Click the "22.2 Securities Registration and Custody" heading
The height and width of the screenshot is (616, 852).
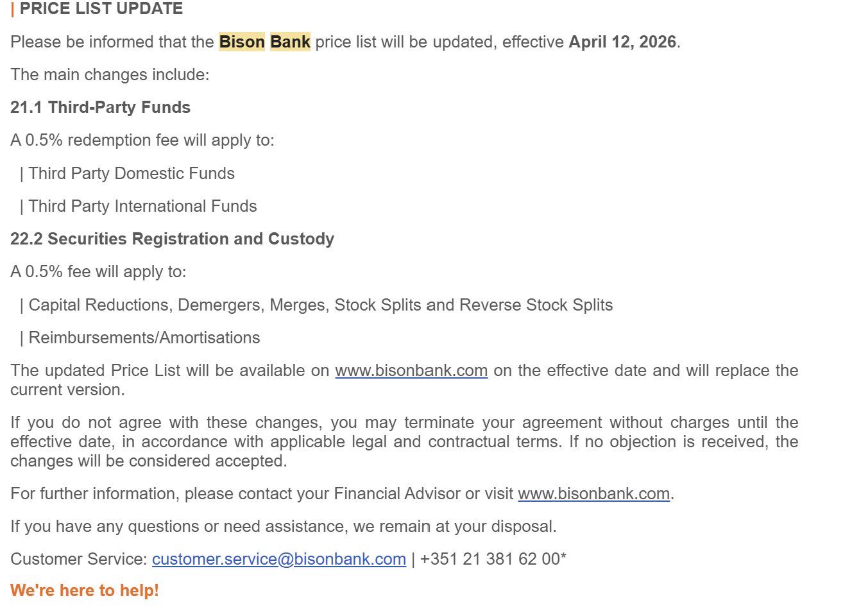point(172,239)
